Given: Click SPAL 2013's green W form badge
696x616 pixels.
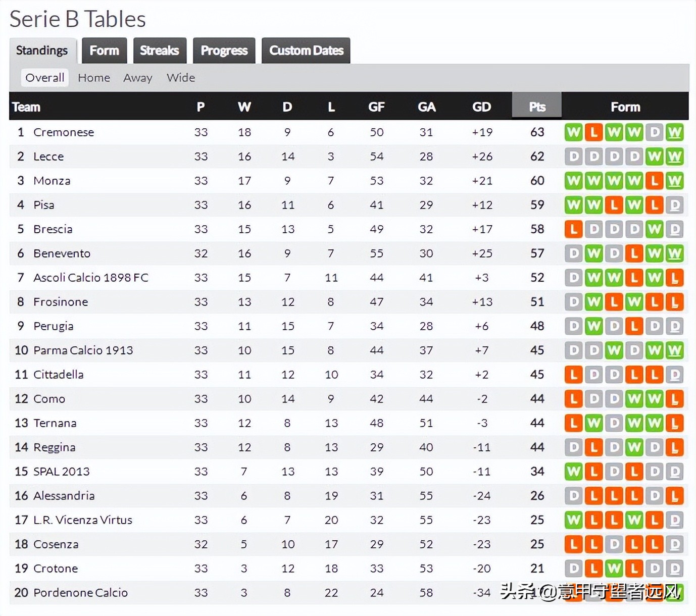Looking at the screenshot, I should 573,472.
